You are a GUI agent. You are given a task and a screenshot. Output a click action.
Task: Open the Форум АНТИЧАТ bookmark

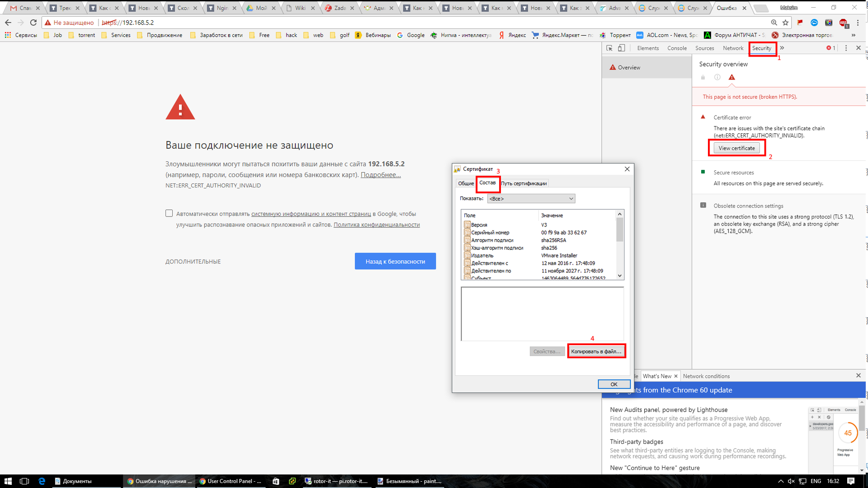pos(735,35)
